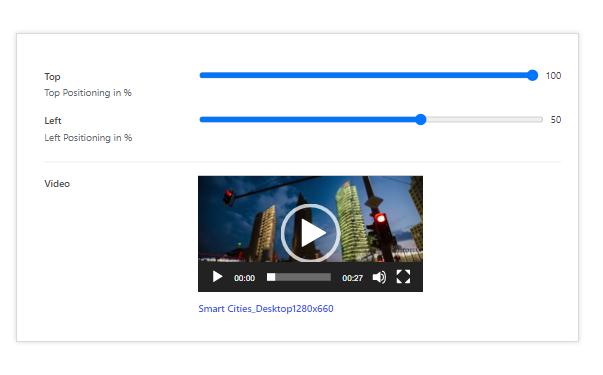The image size is (603, 375).
Task: Click the Top slider value 100
Action: click(x=553, y=76)
